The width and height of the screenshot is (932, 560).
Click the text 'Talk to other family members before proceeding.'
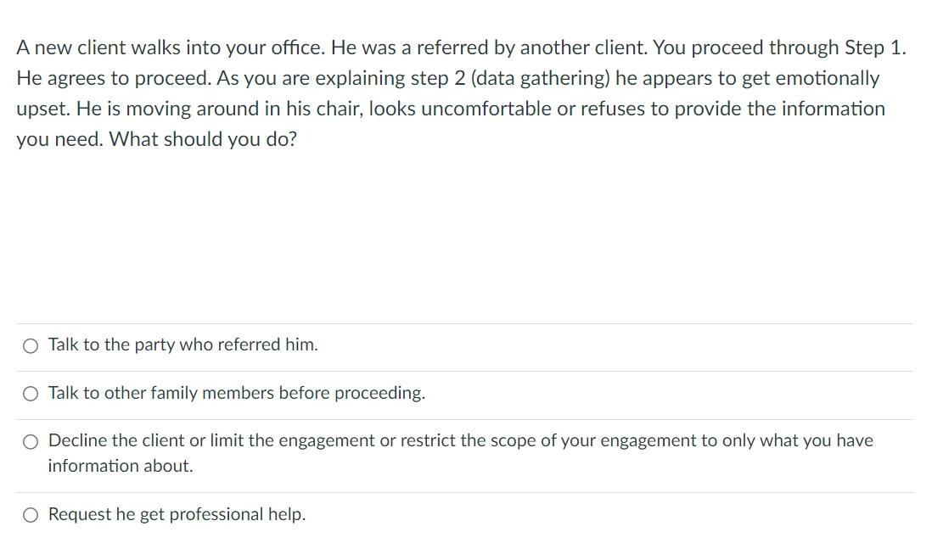pos(235,393)
